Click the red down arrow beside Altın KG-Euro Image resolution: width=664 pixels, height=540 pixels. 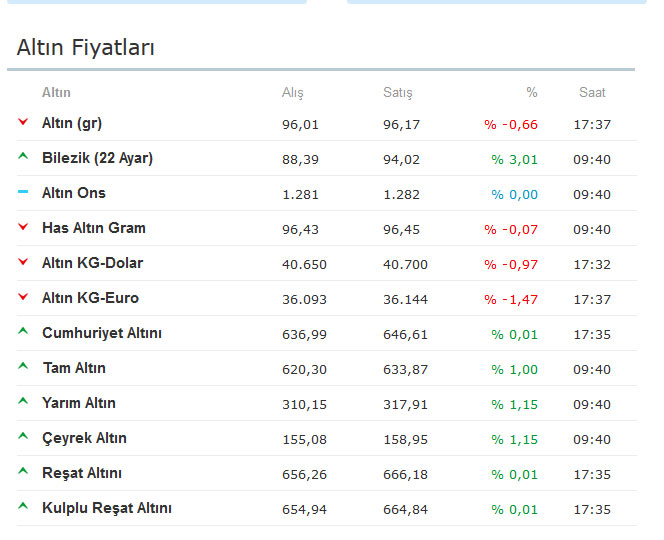point(23,297)
